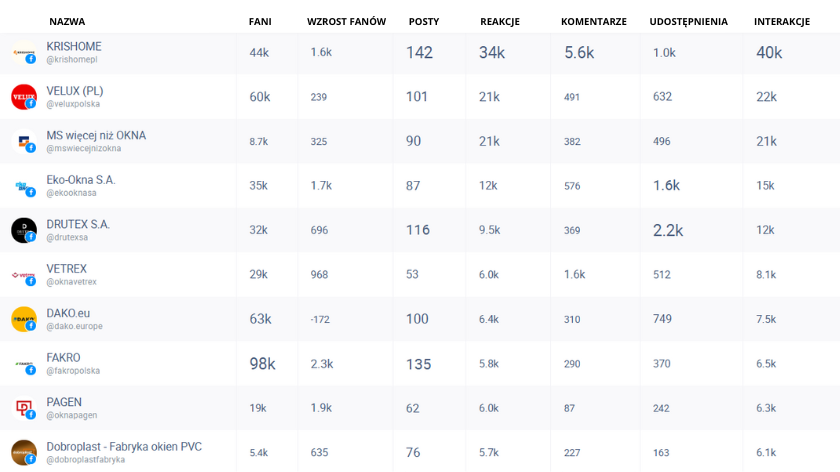
Task: Click the red VELUX logo icon
Action: (x=24, y=97)
